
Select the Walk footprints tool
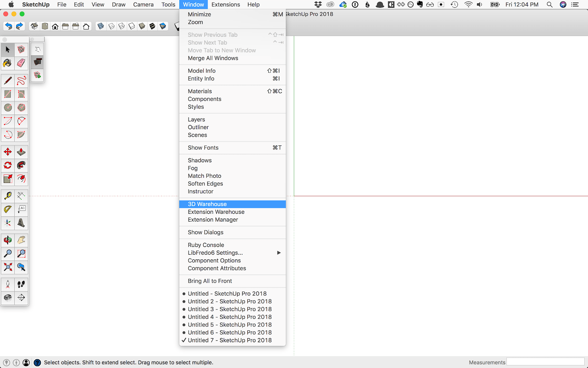21,284
